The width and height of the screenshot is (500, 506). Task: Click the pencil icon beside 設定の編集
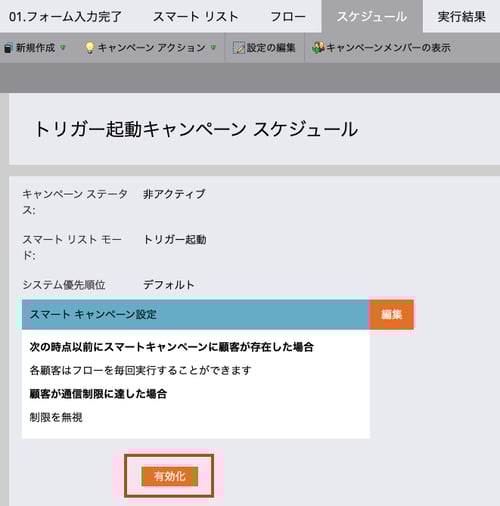pos(239,48)
